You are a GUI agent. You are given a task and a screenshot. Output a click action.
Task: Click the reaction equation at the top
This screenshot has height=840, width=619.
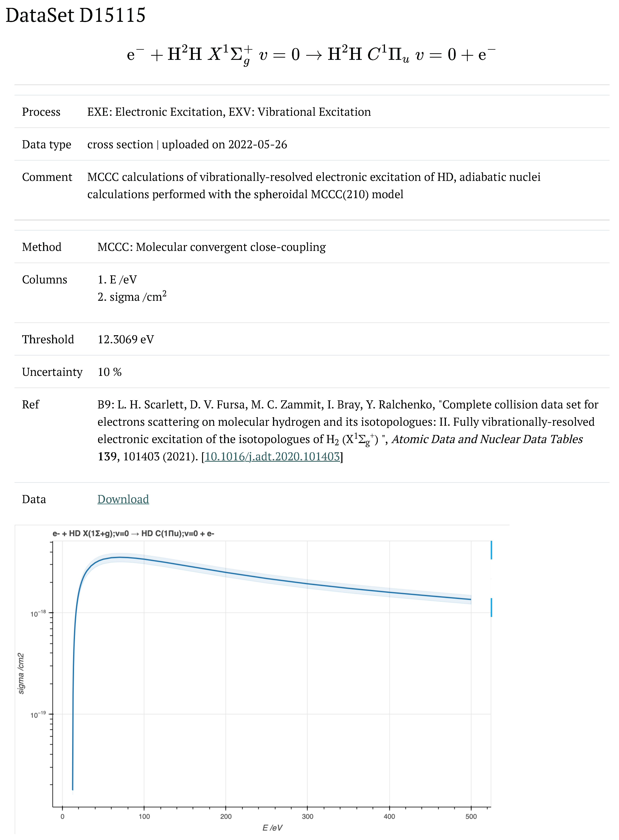coord(311,54)
